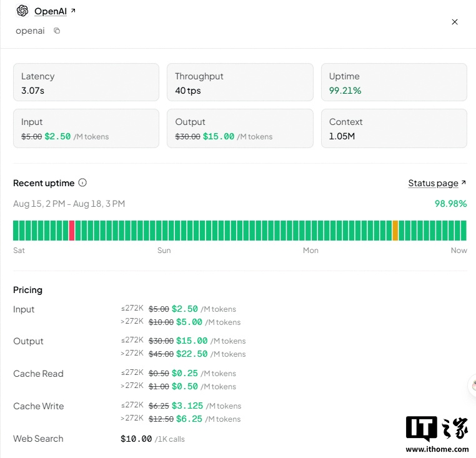
Task: Click the 'Web Search' pricing label
Action: (38, 439)
